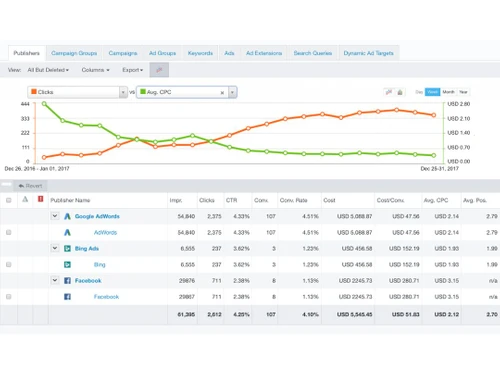Switch to the Search Queries tab
This screenshot has width=500, height=375.
[313, 53]
